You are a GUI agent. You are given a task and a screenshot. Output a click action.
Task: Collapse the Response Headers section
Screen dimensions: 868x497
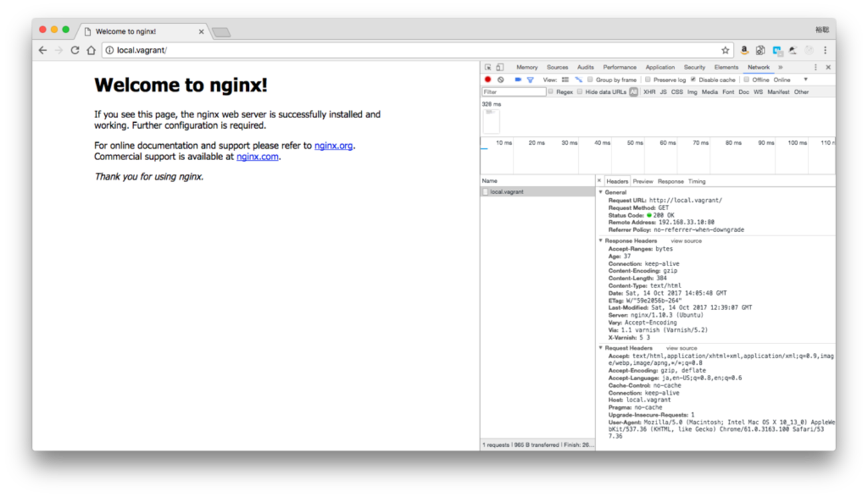[x=601, y=240]
